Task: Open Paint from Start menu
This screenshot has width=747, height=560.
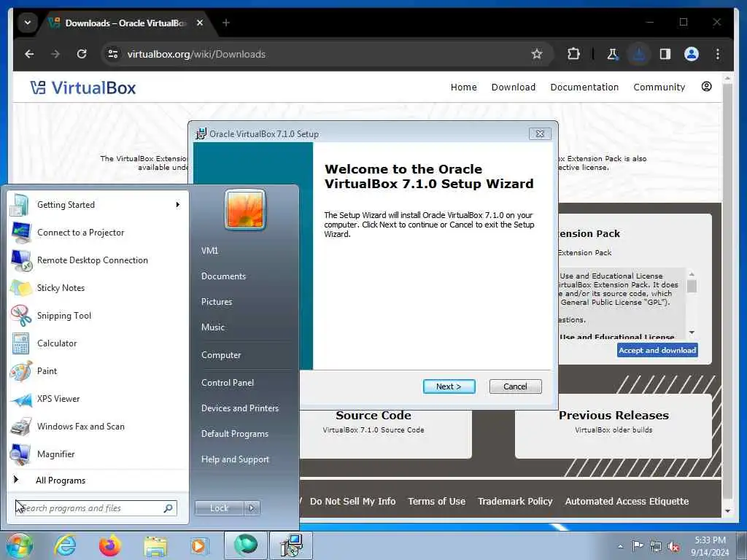Action: (98, 371)
